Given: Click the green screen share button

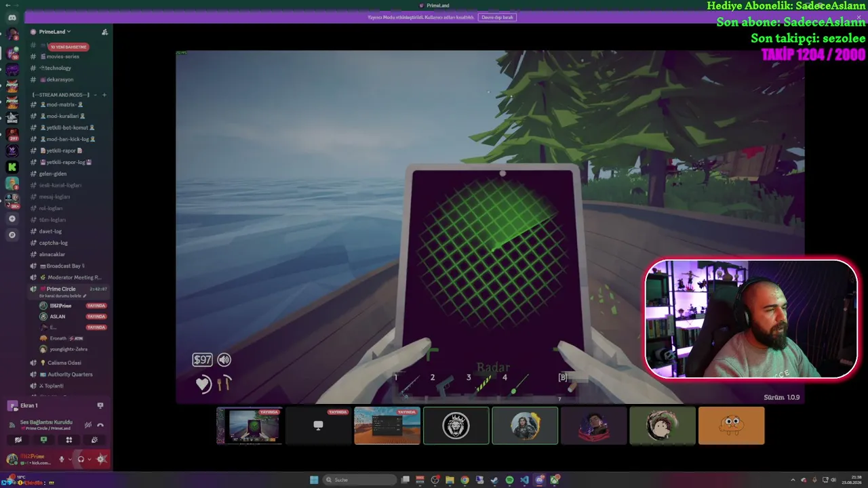Looking at the screenshot, I should tap(43, 440).
